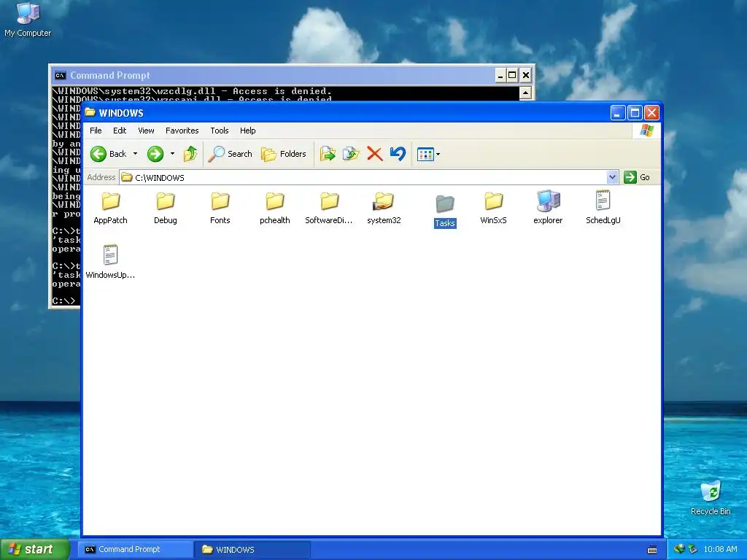Open the Help menu
Screen dimensions: 747x560
click(x=248, y=131)
